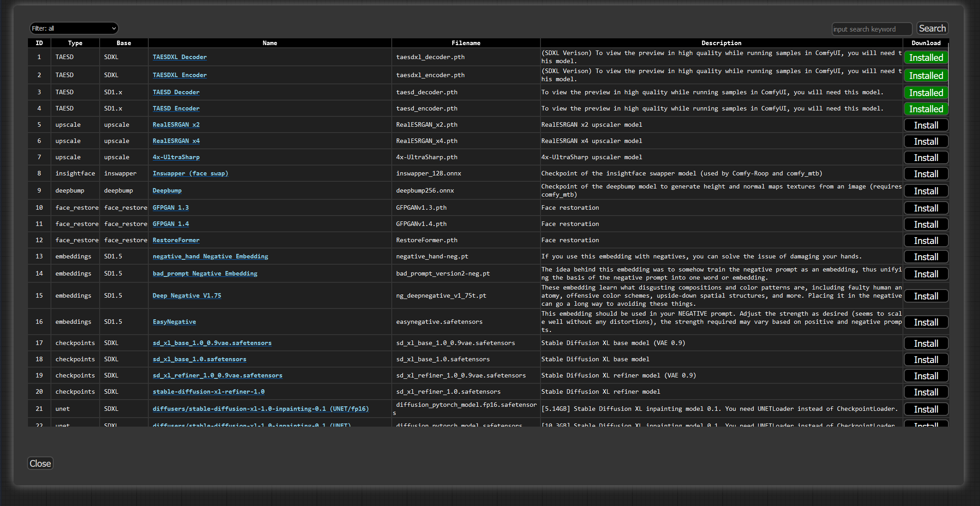Screen dimensions: 980x506
Task: Install the GFPGAN 1.3 model
Action: (x=926, y=208)
